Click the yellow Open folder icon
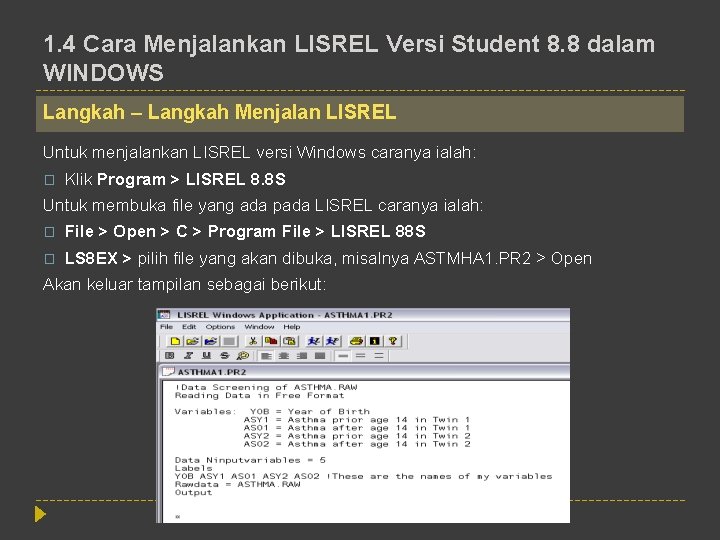Screen dimensions: 720x540 point(192,341)
